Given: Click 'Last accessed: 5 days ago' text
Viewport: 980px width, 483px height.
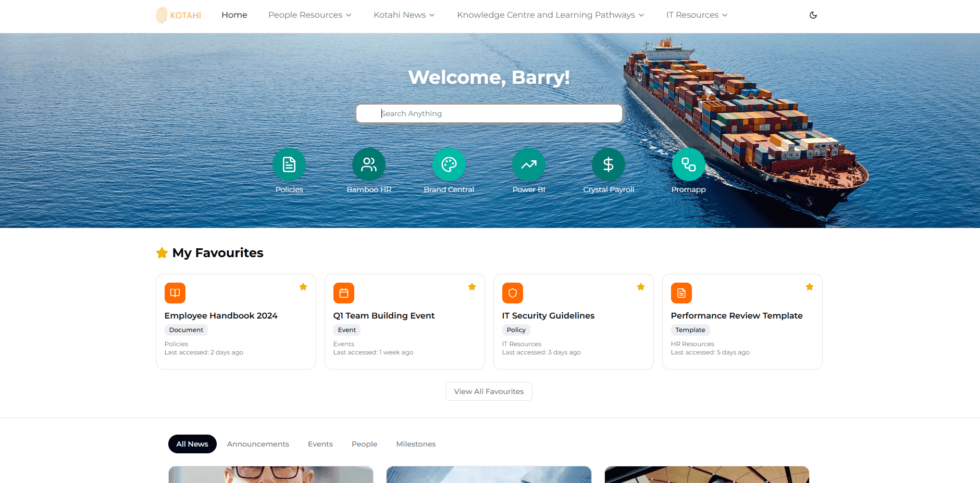Looking at the screenshot, I should click(x=710, y=352).
